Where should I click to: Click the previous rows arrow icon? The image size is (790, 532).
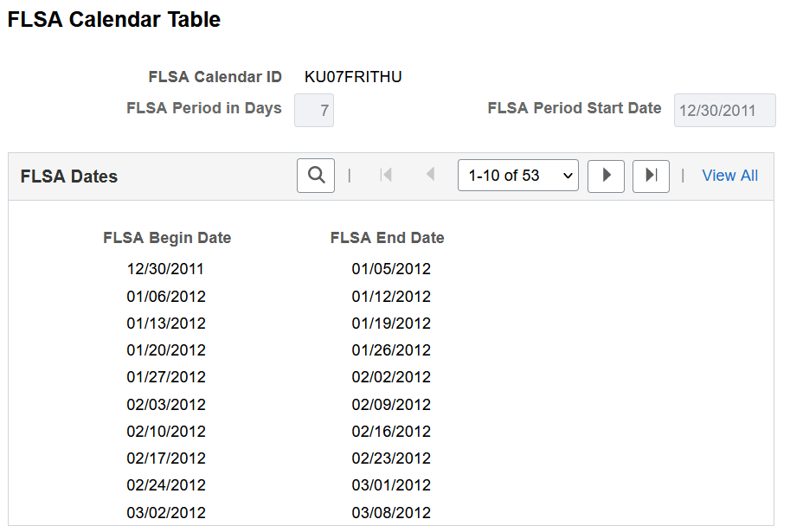(x=429, y=175)
